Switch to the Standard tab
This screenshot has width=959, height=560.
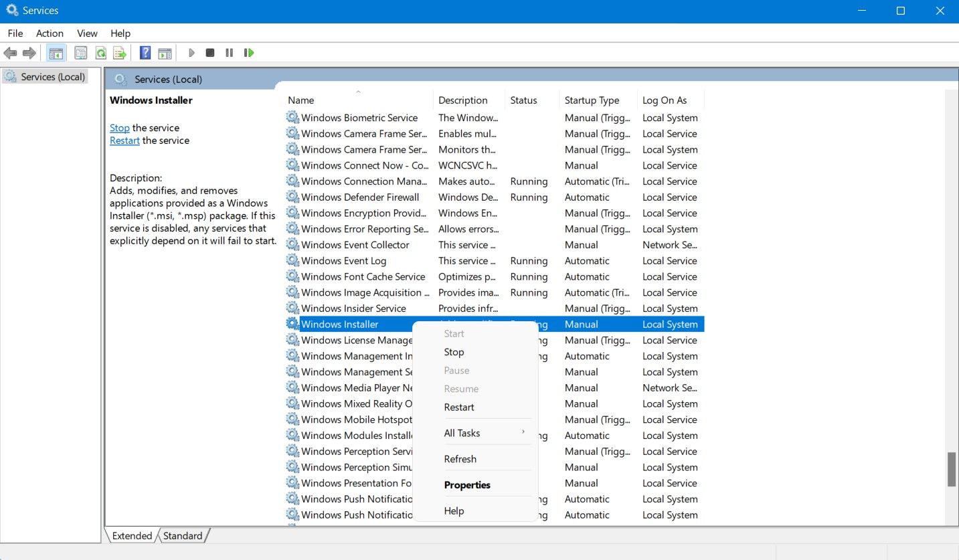click(x=183, y=535)
